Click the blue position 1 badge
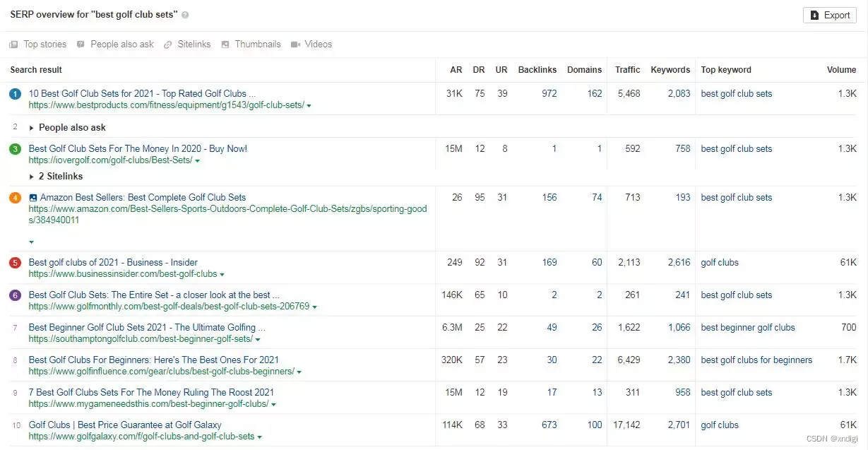The image size is (868, 450). pyautogui.click(x=15, y=94)
